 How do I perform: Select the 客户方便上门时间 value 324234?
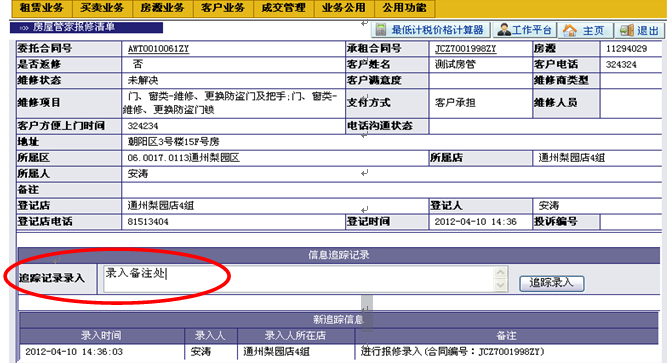[x=143, y=126]
